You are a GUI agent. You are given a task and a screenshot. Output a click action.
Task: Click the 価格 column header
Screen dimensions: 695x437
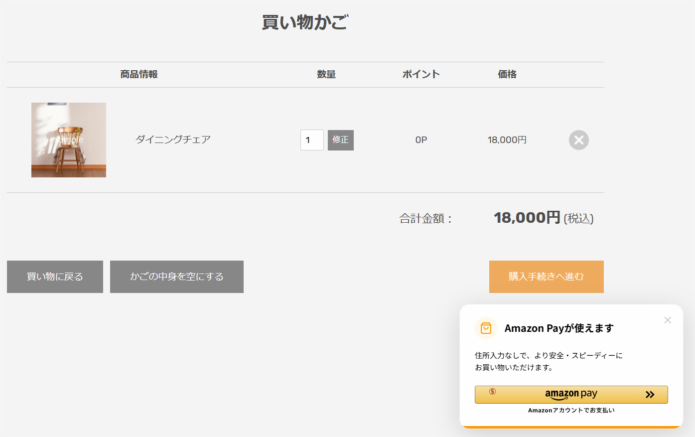click(x=507, y=75)
